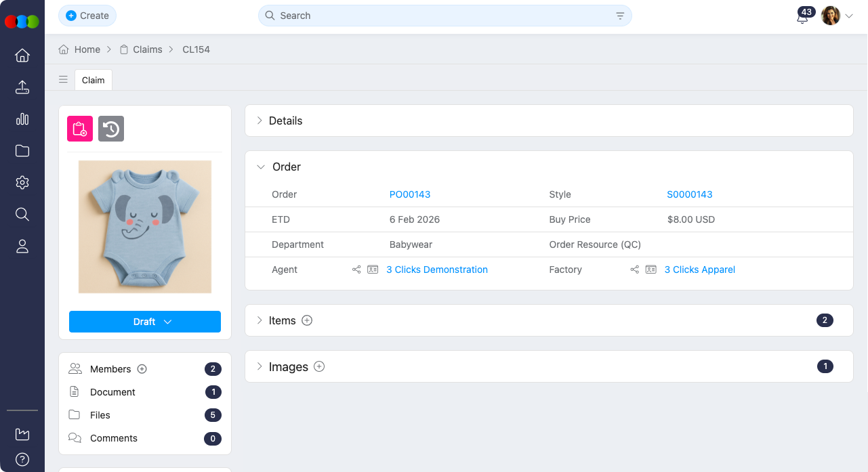
Task: Click the pink clipboard claim icon
Action: (79, 129)
